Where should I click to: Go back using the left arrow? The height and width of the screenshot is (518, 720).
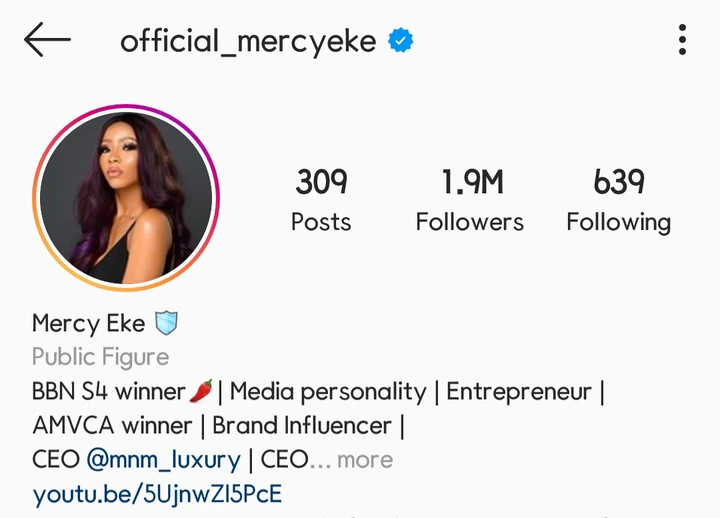pyautogui.click(x=47, y=39)
